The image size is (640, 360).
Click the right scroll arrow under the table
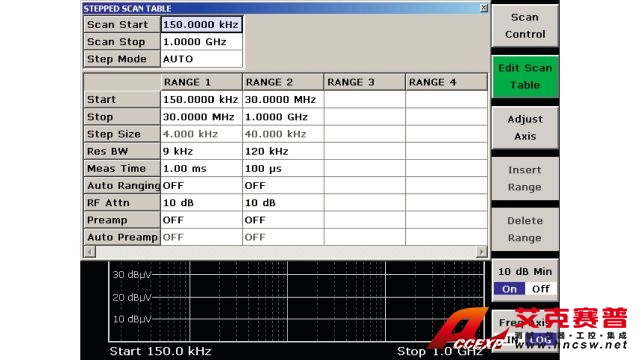[482, 252]
